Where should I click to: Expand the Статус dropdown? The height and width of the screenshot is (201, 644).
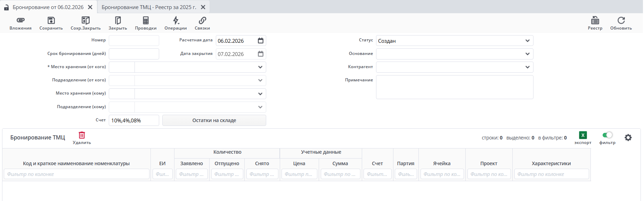pos(527,41)
